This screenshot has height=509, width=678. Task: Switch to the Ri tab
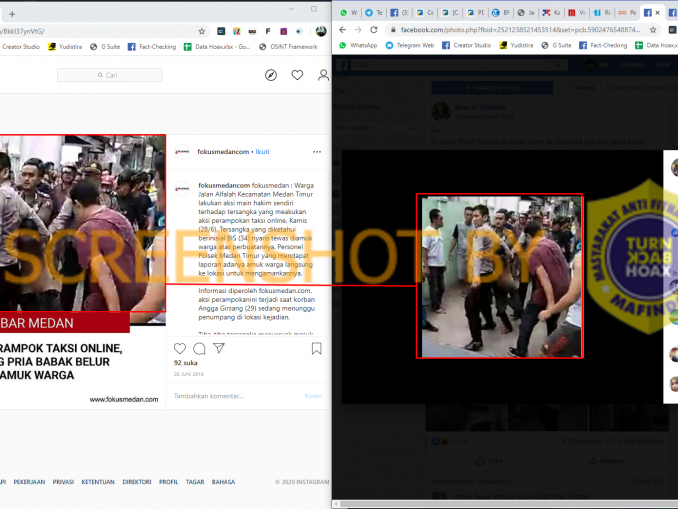pos(601,13)
